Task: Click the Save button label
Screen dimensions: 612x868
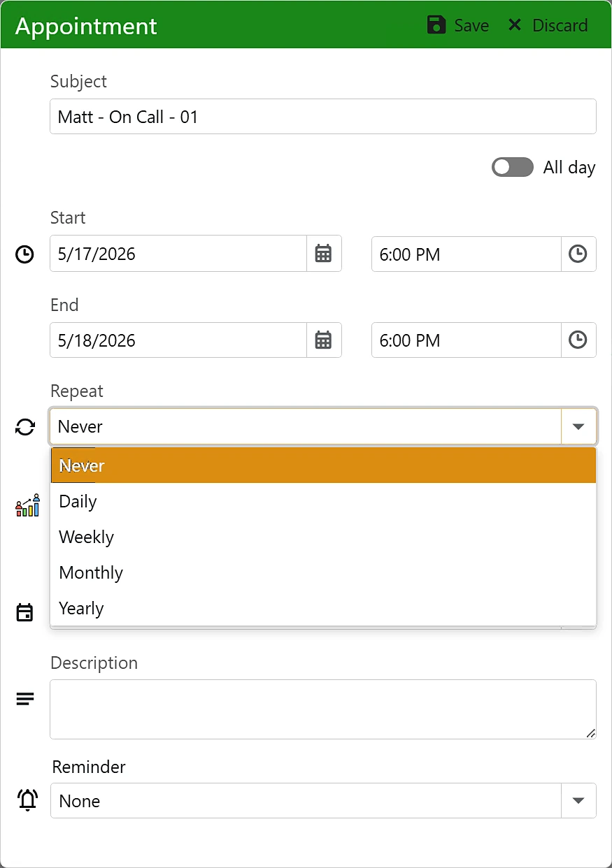Action: coord(471,26)
